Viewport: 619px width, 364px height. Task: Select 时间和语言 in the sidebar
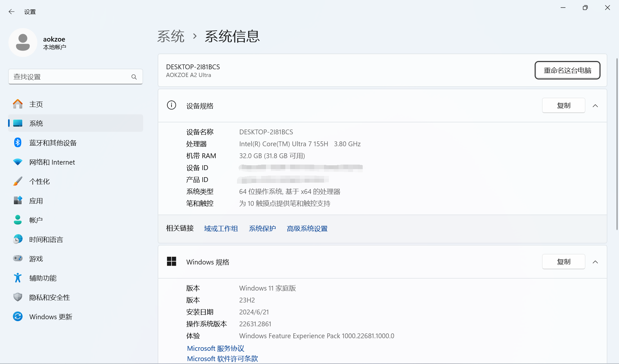click(75, 239)
